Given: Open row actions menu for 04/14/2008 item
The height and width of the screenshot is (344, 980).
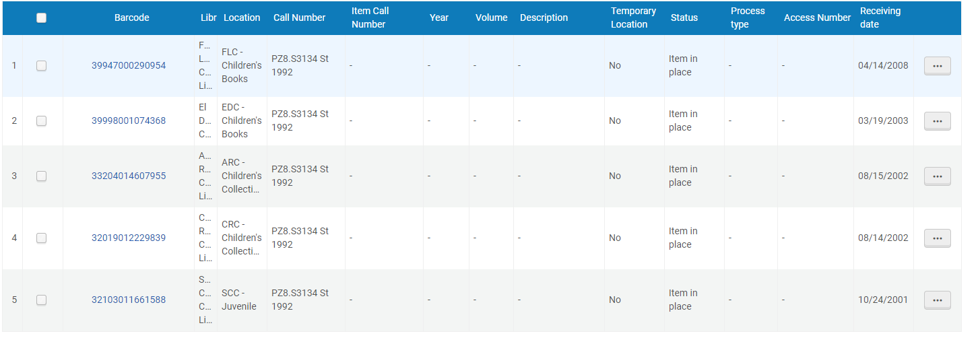Looking at the screenshot, I should 937,66.
